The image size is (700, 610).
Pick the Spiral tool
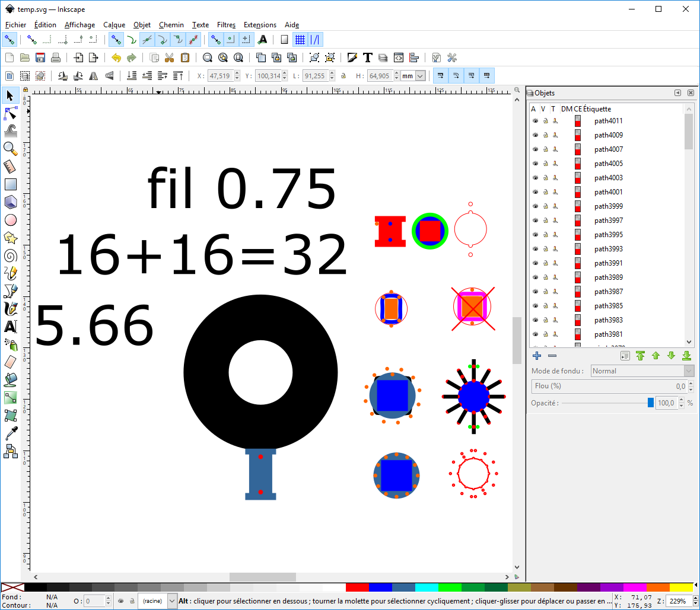(10, 256)
